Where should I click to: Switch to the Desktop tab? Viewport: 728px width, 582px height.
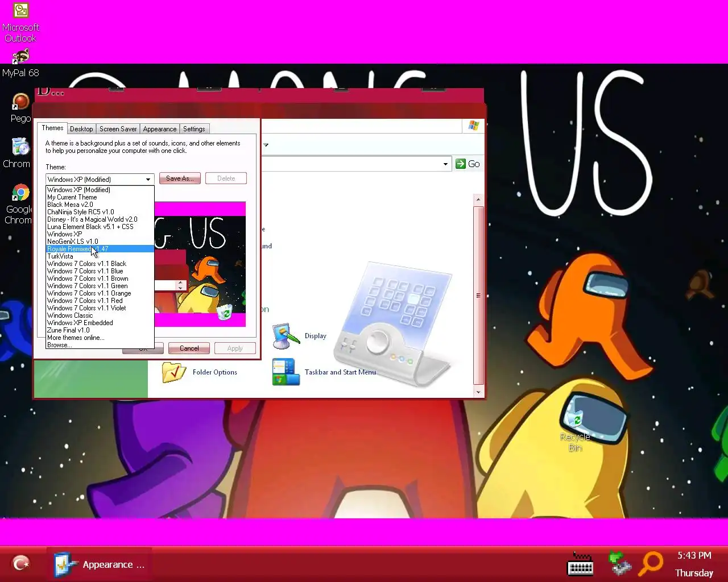(x=81, y=129)
